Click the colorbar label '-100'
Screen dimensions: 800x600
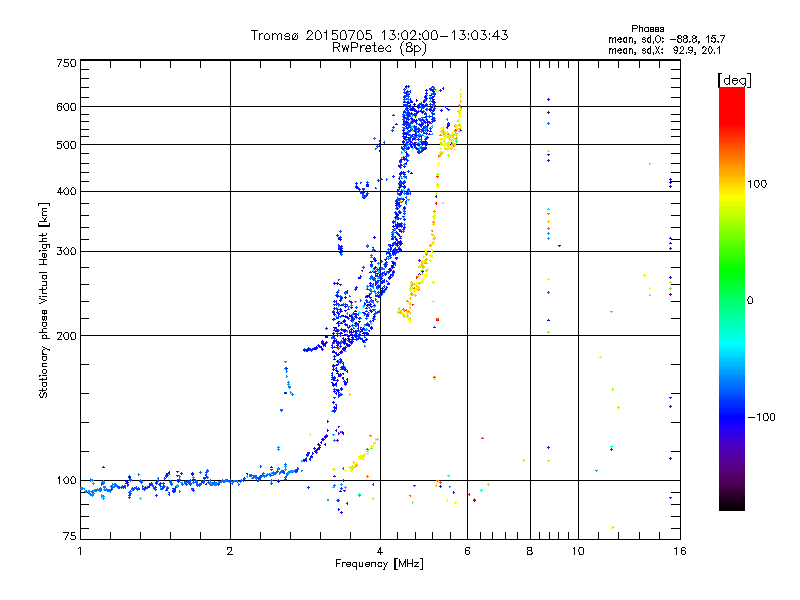761,417
